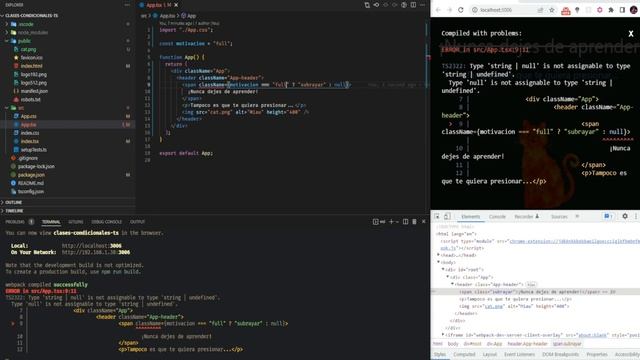Image resolution: width=640 pixels, height=360 pixels.
Task: Kill the terminal with trash icon
Action: 414,222
